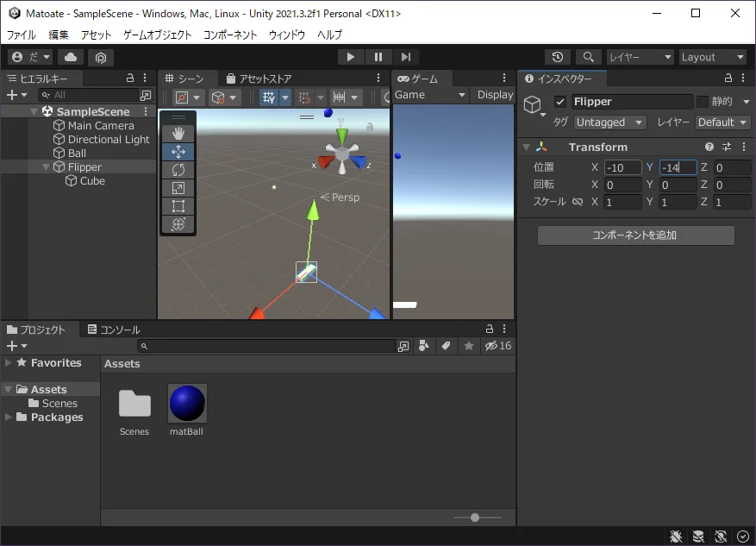Expand the Packages folder
The image size is (756, 546).
pyautogui.click(x=9, y=417)
